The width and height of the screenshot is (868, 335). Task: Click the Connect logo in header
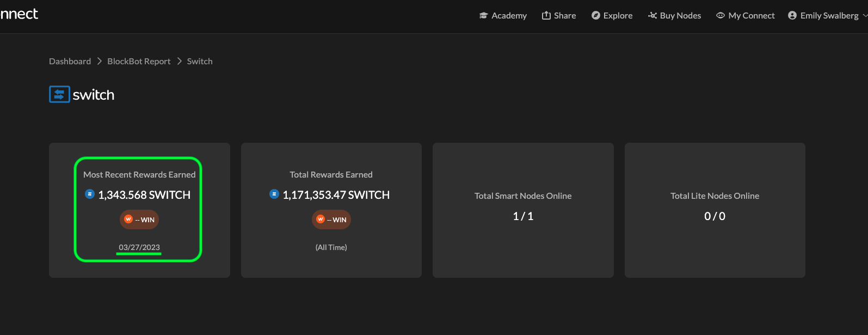point(19,14)
